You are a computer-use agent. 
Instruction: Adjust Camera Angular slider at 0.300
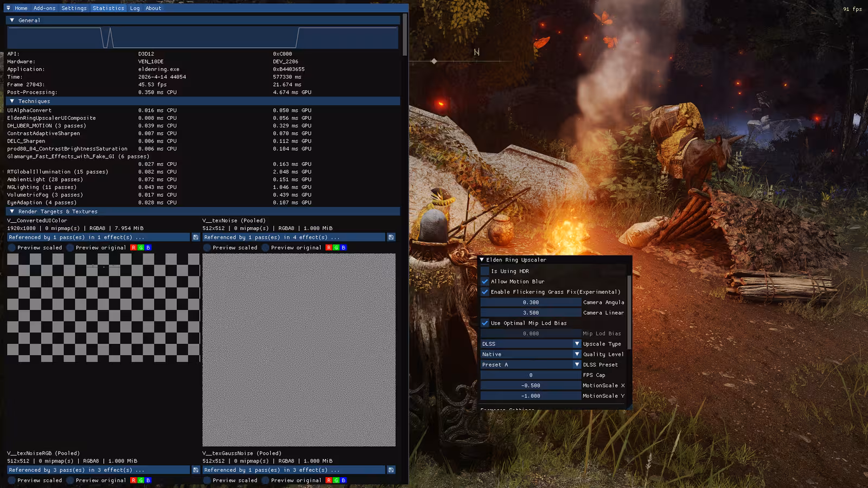click(531, 302)
